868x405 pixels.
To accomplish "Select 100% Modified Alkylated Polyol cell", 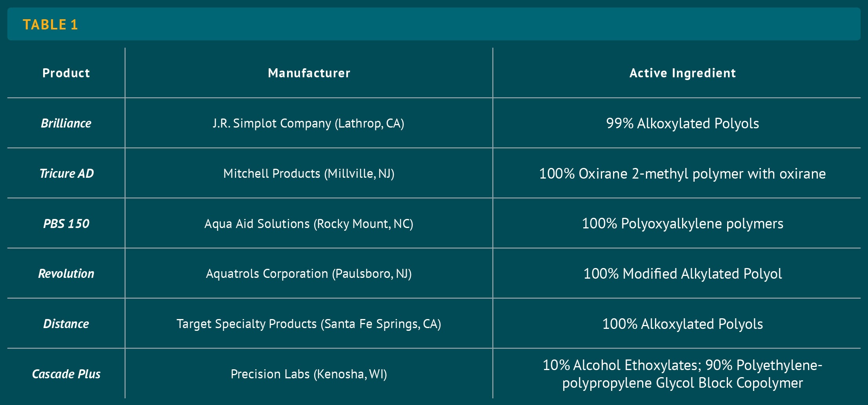I will [x=677, y=274].
